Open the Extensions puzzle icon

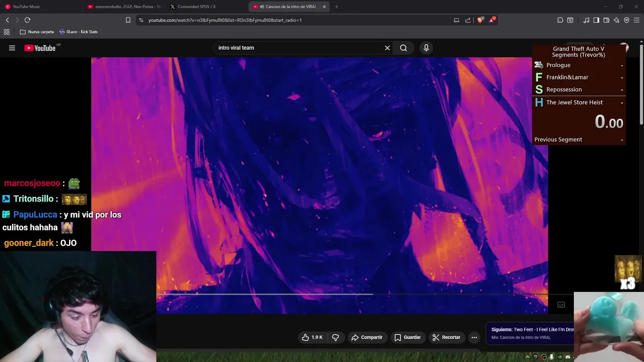tap(560, 20)
